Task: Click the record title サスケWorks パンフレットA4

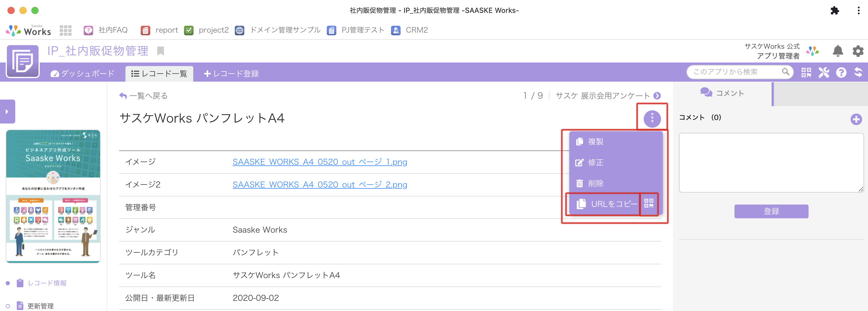Action: pos(202,118)
